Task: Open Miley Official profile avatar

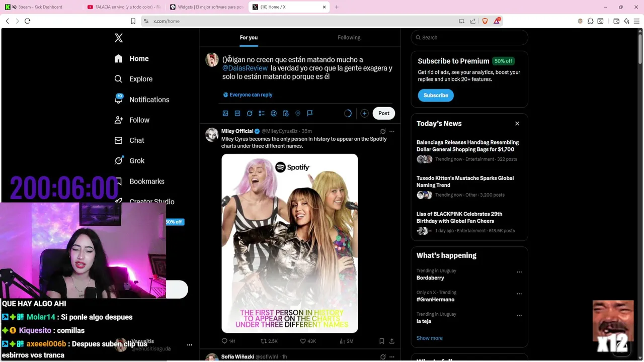Action: pos(212,135)
